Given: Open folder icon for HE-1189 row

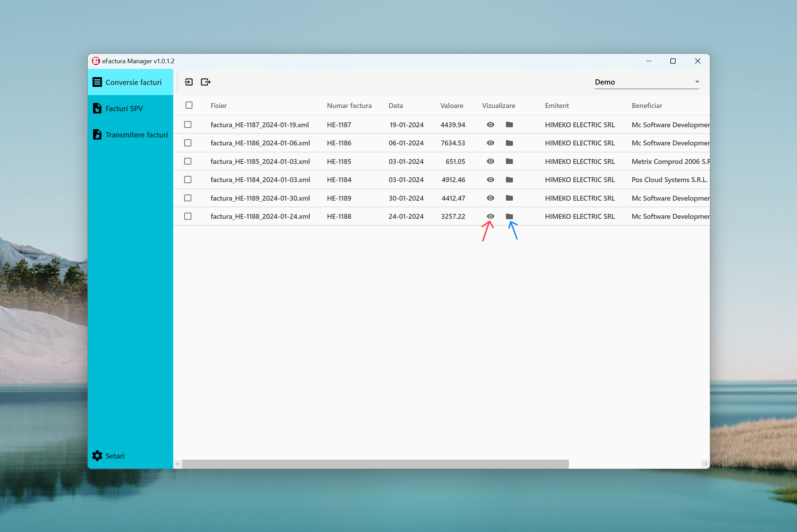Looking at the screenshot, I should pyautogui.click(x=509, y=198).
